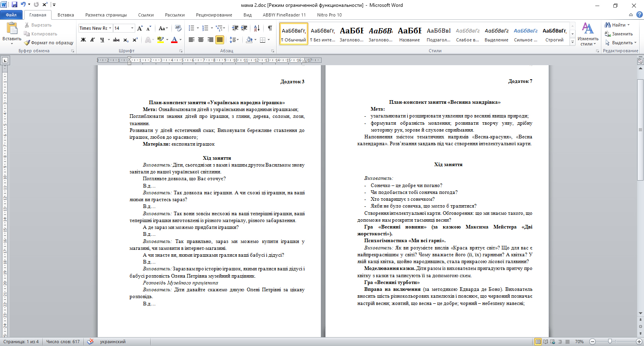Screen dimensions: 644x346
Task: Open the Font (Шрифт) dialog launcher
Action: (181, 51)
